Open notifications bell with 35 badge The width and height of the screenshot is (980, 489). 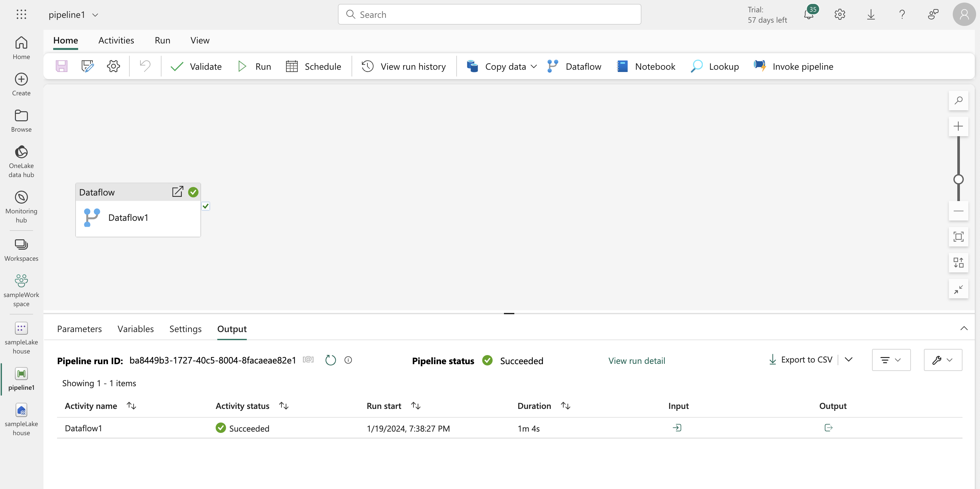809,15
